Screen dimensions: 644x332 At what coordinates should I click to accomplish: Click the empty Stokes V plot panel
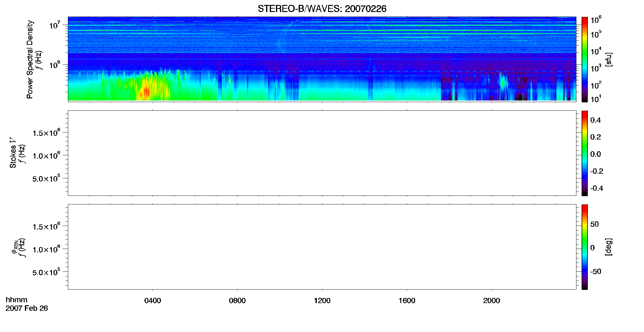322,153
